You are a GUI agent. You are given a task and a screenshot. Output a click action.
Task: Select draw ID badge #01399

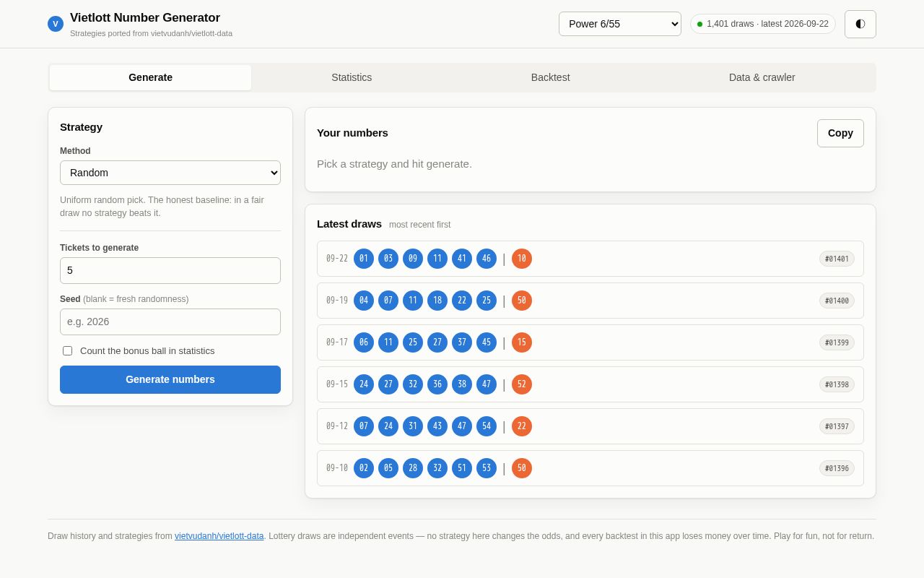pyautogui.click(x=837, y=342)
